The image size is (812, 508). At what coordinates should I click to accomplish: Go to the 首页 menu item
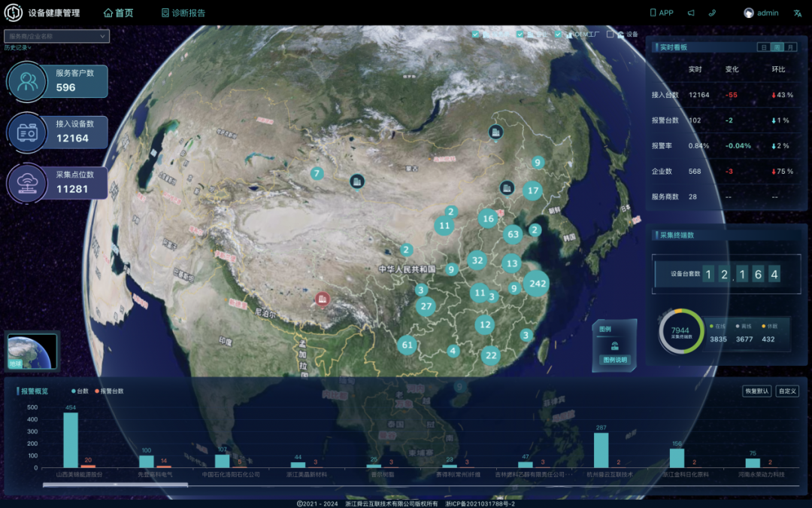[x=119, y=13]
